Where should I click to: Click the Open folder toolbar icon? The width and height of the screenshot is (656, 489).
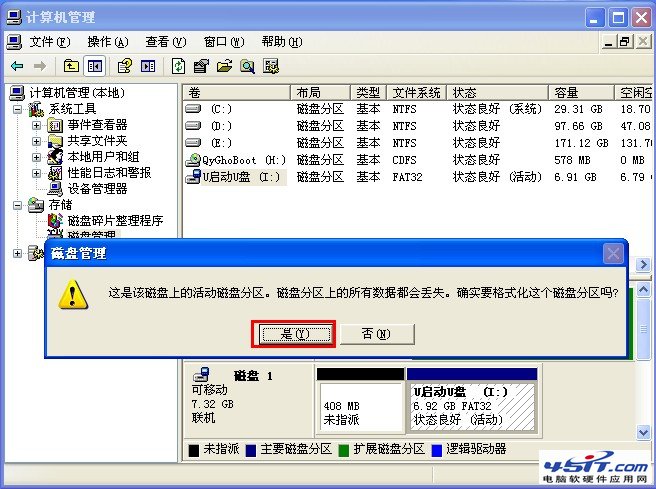(224, 66)
